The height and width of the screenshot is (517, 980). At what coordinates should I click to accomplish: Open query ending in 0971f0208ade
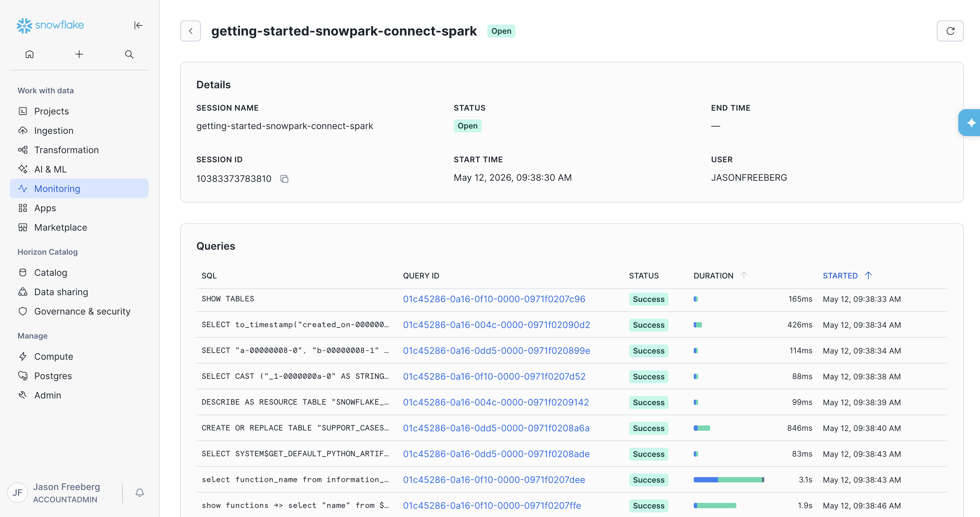496,454
